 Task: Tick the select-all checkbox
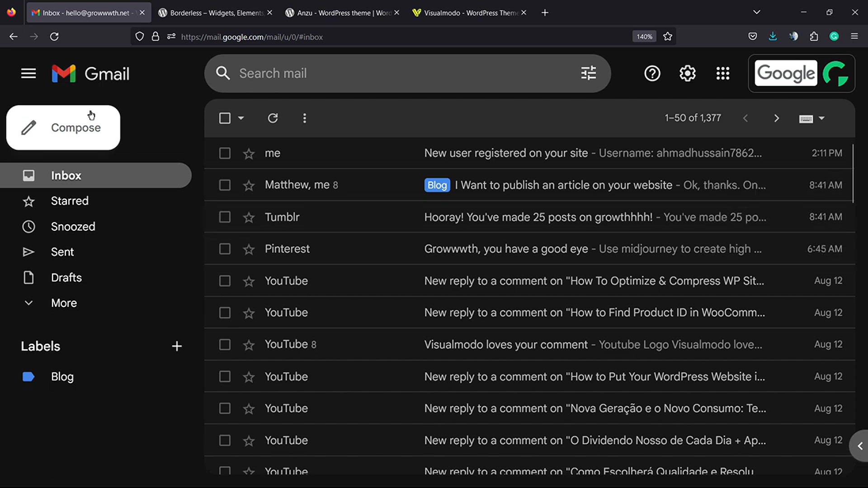(x=225, y=118)
